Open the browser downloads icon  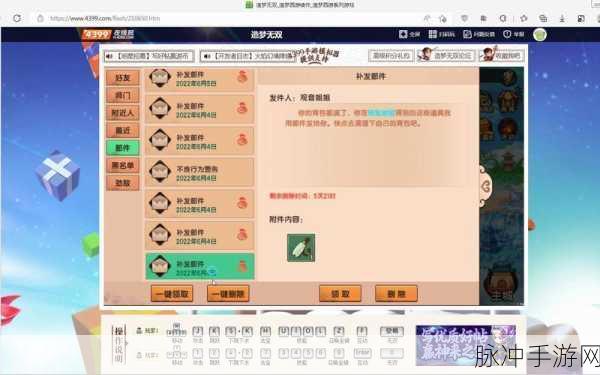point(562,18)
